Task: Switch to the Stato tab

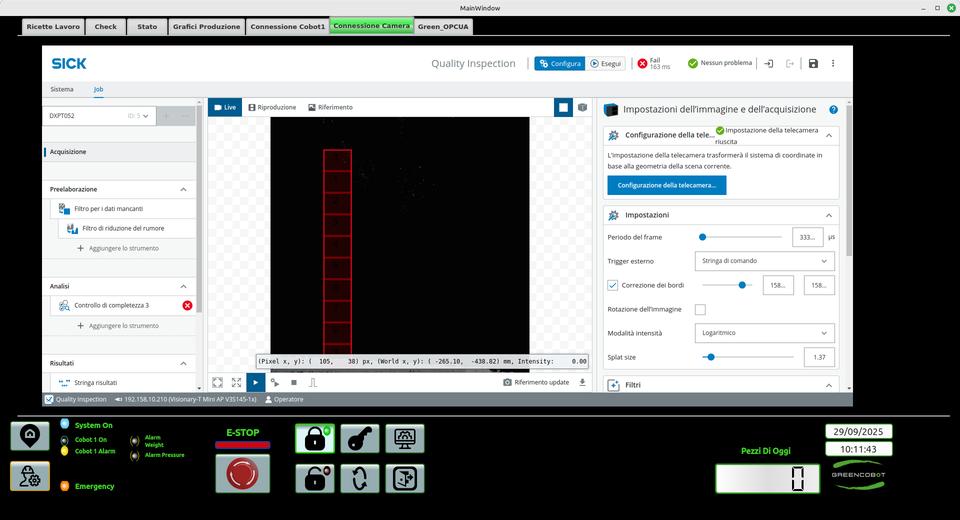Action: click(147, 27)
